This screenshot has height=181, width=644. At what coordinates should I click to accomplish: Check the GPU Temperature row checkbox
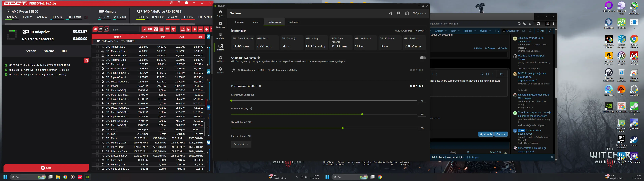point(97,47)
